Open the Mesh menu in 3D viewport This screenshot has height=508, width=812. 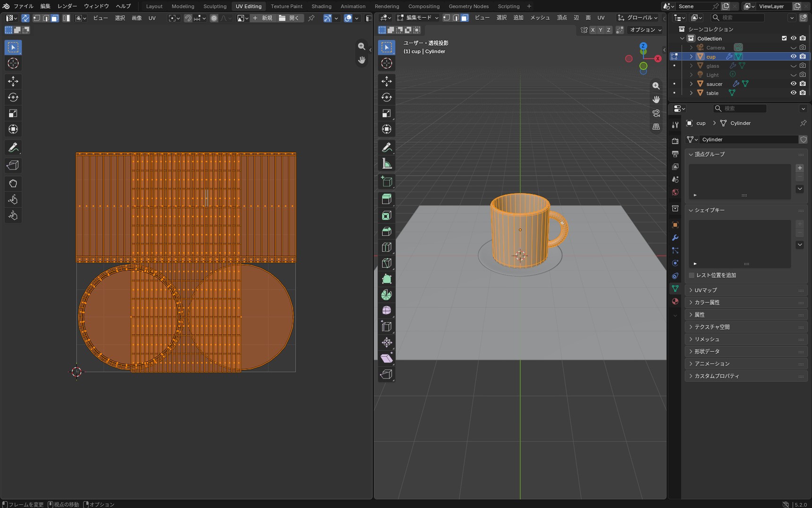pyautogui.click(x=540, y=17)
